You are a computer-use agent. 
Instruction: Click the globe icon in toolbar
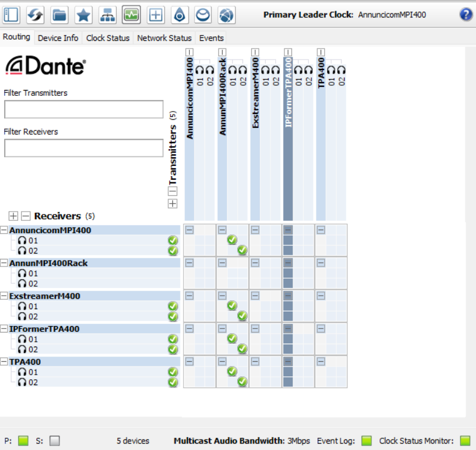[x=227, y=15]
